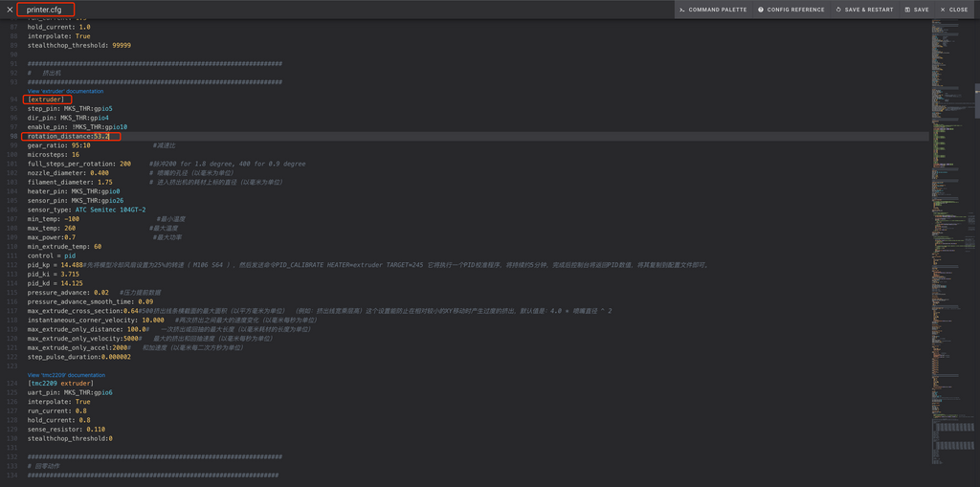
Task: Close the editor with the CLOSE button
Action: tap(953, 10)
